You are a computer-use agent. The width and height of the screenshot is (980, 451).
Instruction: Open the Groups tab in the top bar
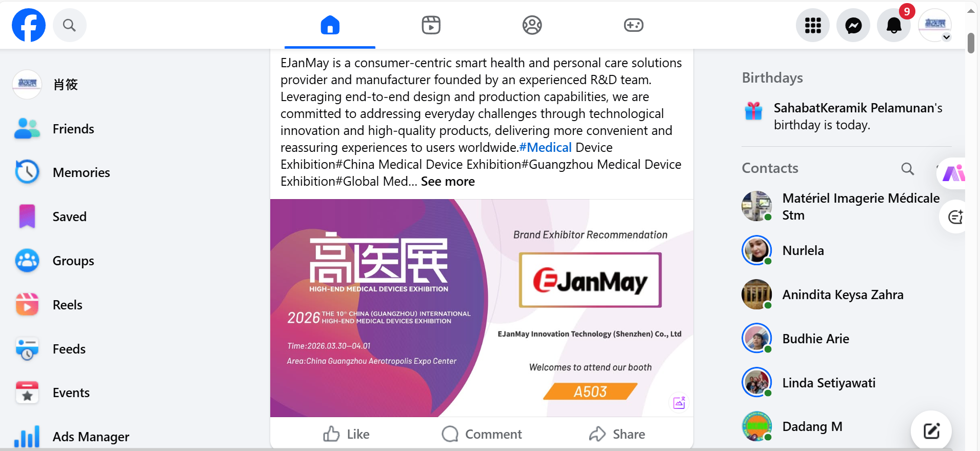click(x=532, y=25)
